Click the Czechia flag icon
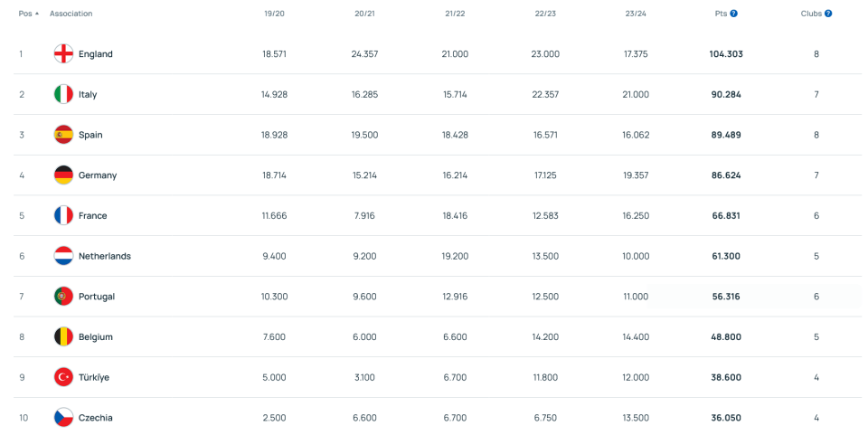868x435 pixels. click(x=63, y=417)
